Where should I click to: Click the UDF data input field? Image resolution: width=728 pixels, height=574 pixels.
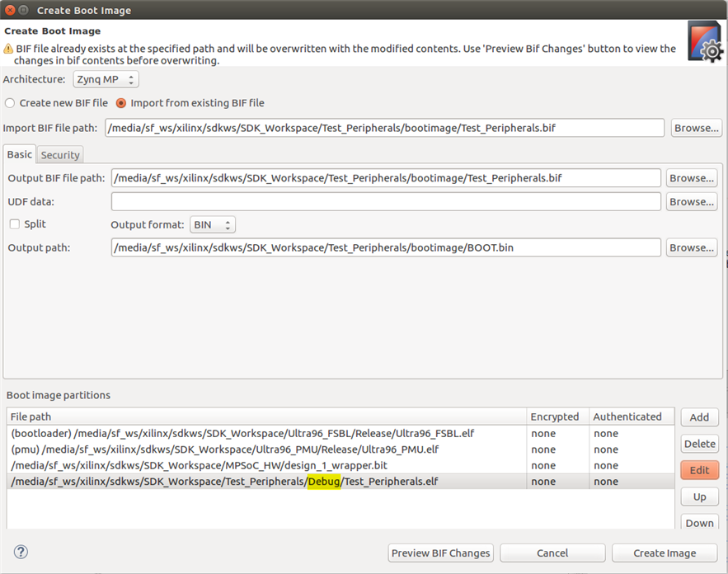click(x=386, y=201)
